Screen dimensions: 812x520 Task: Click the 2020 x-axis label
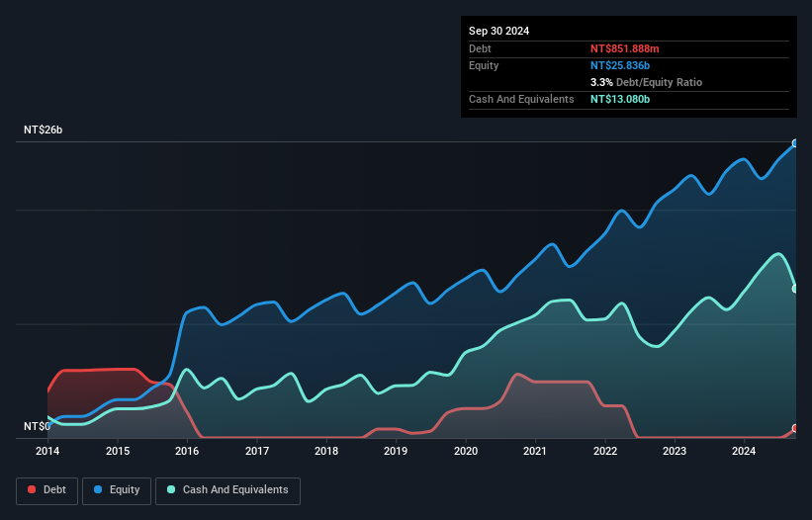pyautogui.click(x=466, y=451)
